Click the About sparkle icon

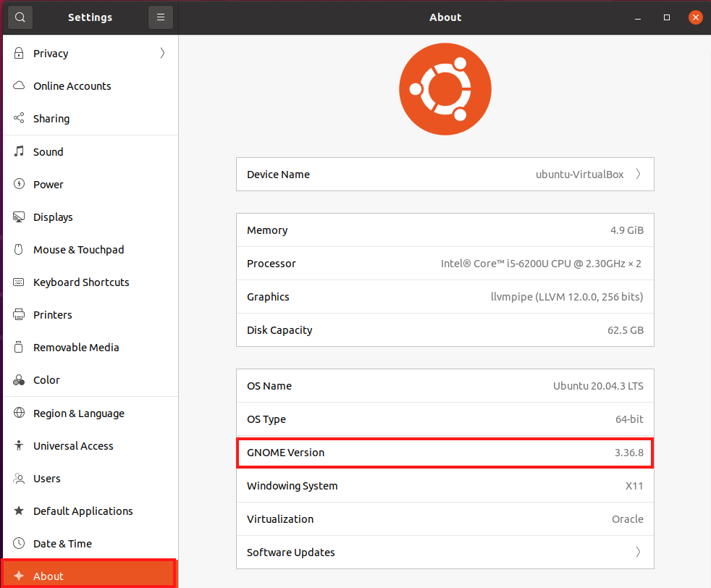point(19,576)
